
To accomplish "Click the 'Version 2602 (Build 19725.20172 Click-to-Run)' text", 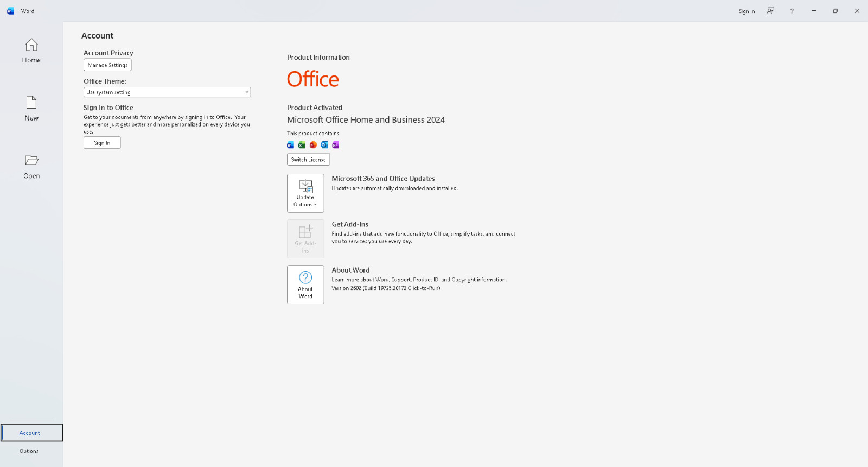I will coord(386,288).
